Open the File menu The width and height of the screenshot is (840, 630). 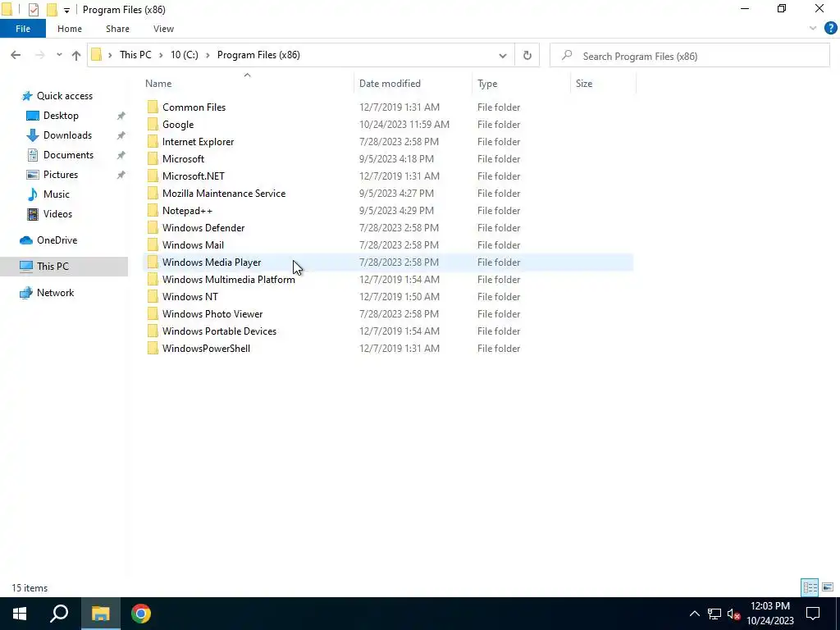23,29
